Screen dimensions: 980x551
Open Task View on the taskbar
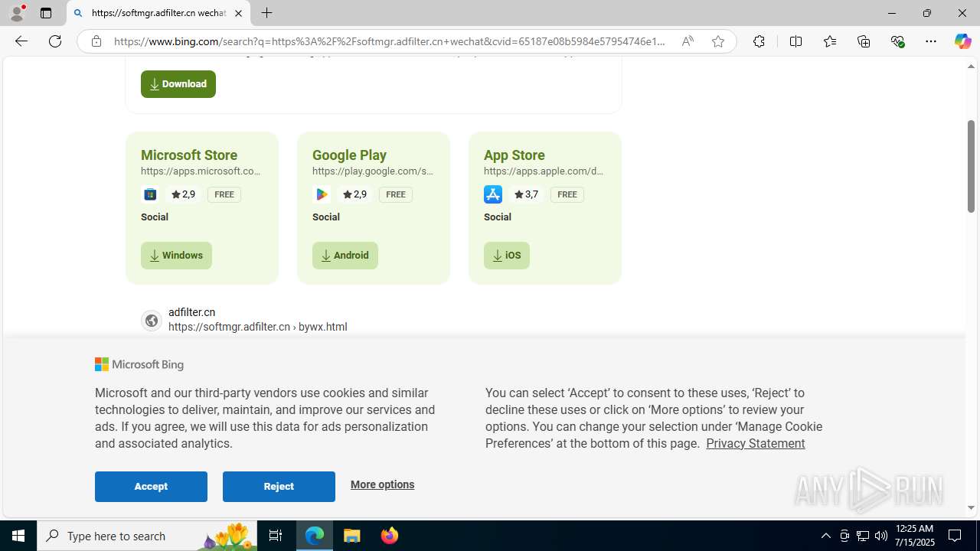coord(276,536)
